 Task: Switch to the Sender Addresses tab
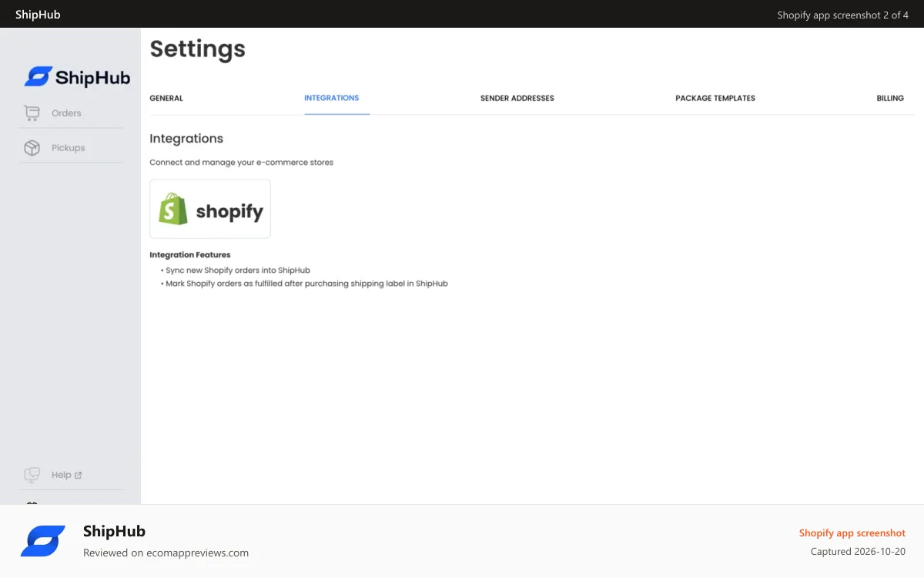click(x=517, y=99)
